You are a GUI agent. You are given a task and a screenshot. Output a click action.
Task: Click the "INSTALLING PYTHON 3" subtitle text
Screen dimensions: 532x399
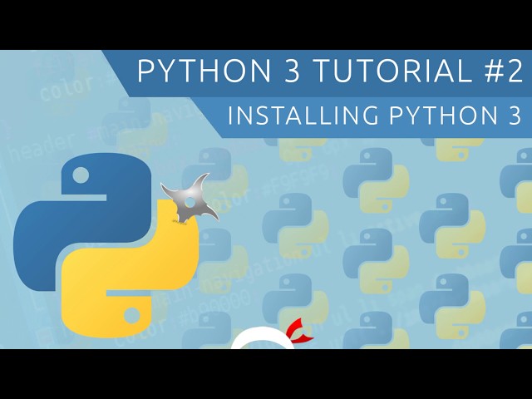pyautogui.click(x=374, y=116)
